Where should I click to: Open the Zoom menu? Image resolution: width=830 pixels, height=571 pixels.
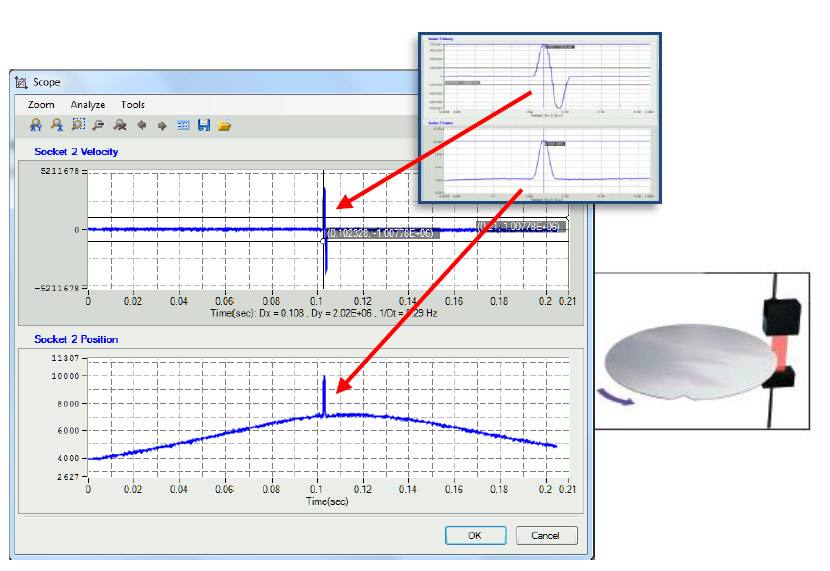click(41, 104)
